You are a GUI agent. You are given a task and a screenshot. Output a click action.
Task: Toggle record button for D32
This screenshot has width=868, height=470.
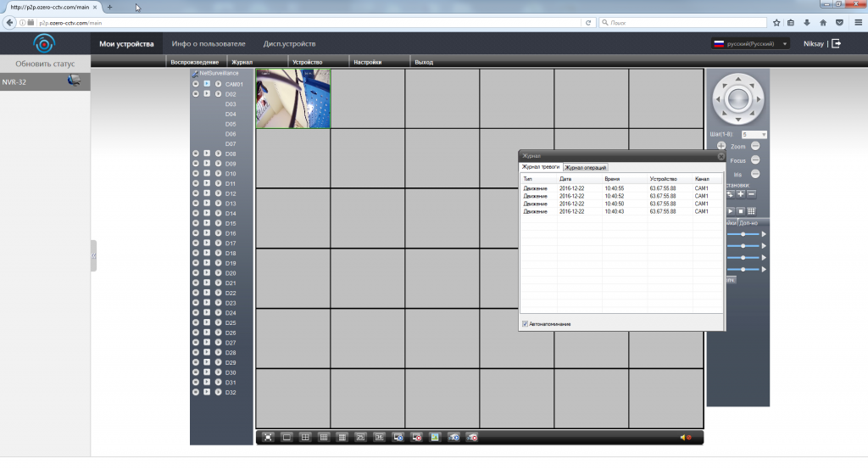point(196,392)
